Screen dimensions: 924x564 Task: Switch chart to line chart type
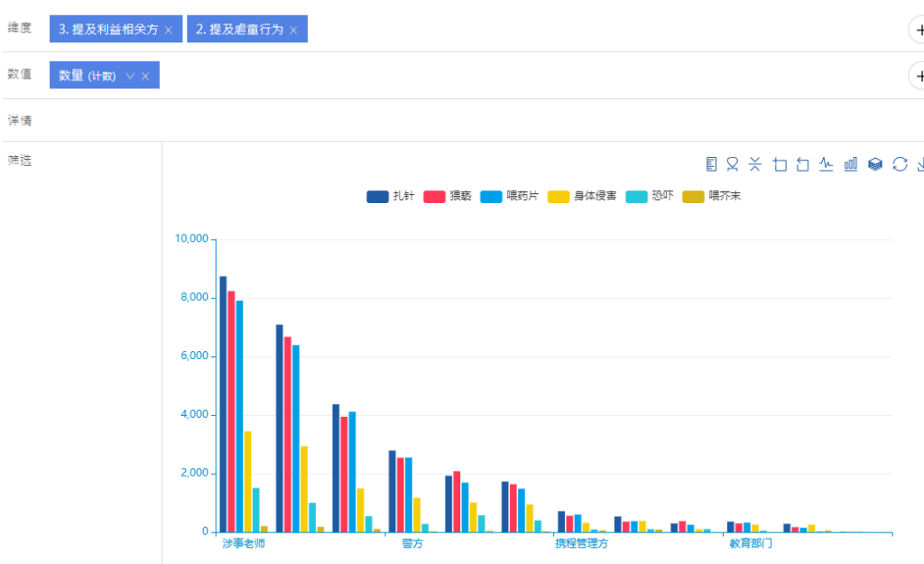(x=827, y=164)
